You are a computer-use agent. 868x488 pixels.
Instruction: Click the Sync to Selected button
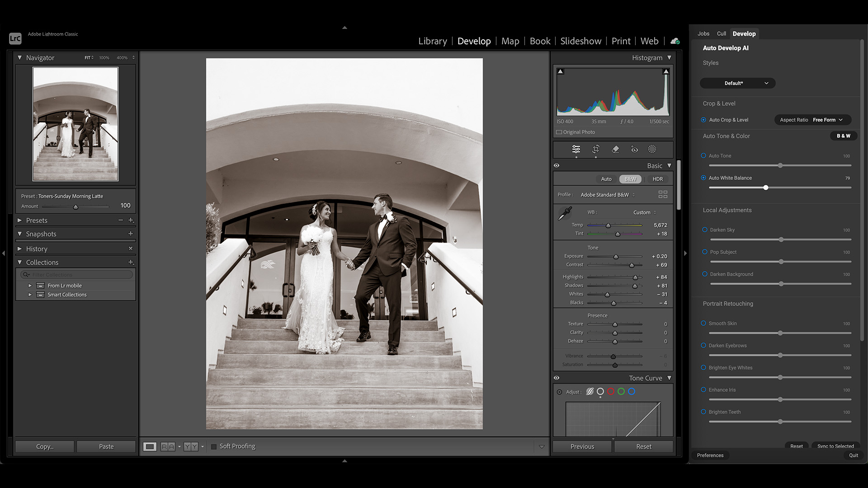(x=835, y=446)
